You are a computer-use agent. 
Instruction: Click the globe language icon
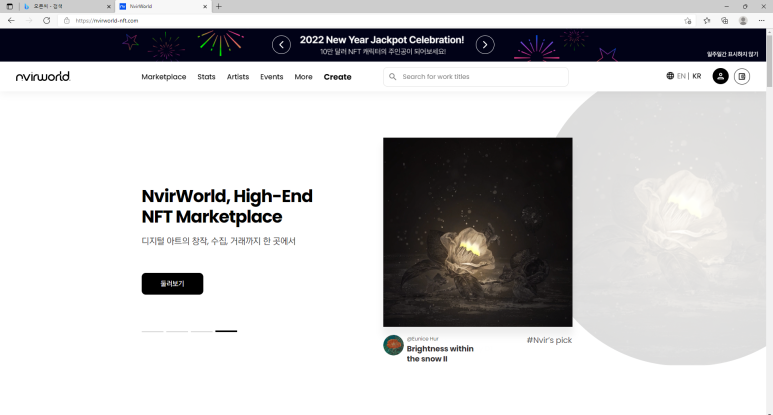point(670,76)
